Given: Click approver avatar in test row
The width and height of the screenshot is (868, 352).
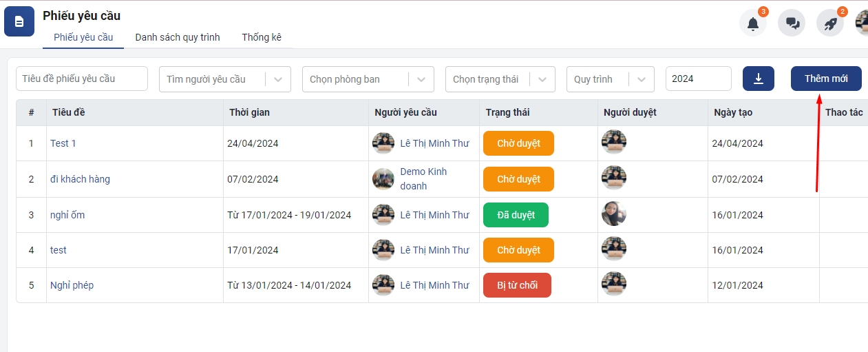Looking at the screenshot, I should tap(614, 249).
